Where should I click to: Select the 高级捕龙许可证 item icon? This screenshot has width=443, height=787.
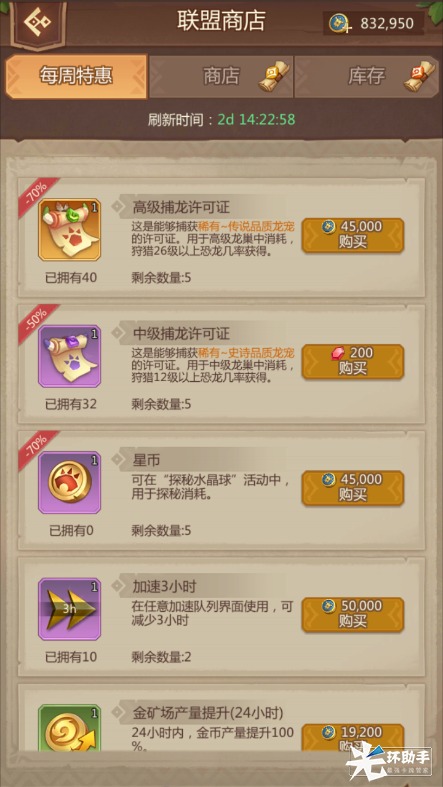70,229
